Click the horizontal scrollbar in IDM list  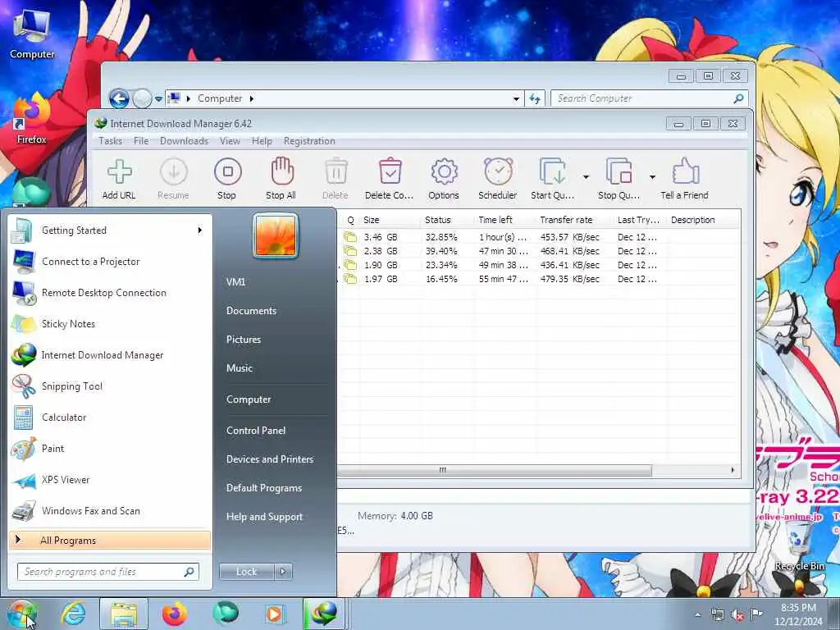click(x=495, y=470)
